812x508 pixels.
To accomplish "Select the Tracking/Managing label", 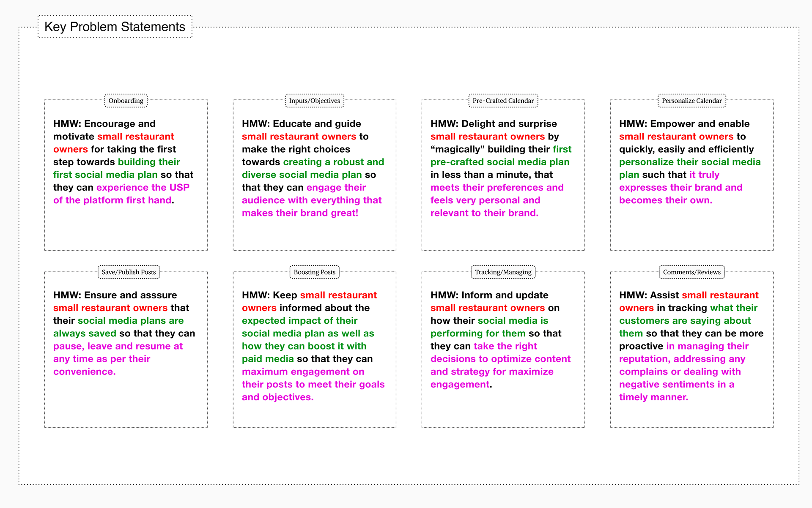I will tap(503, 272).
